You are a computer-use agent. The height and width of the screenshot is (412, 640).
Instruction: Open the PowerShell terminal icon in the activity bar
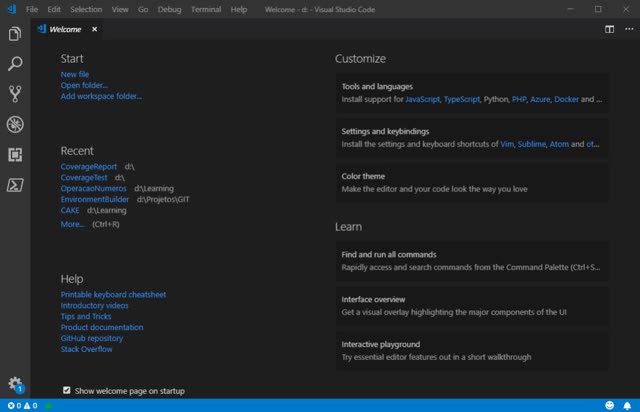(15, 185)
